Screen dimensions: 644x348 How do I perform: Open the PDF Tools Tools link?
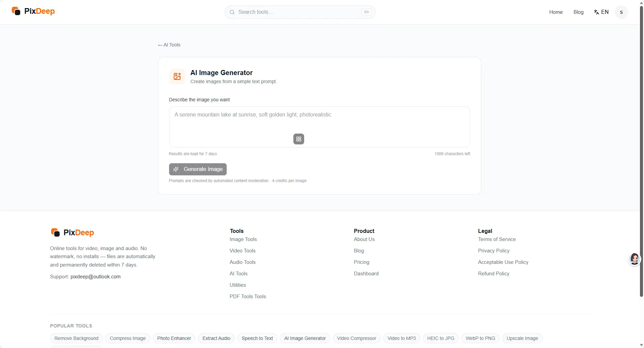248,297
